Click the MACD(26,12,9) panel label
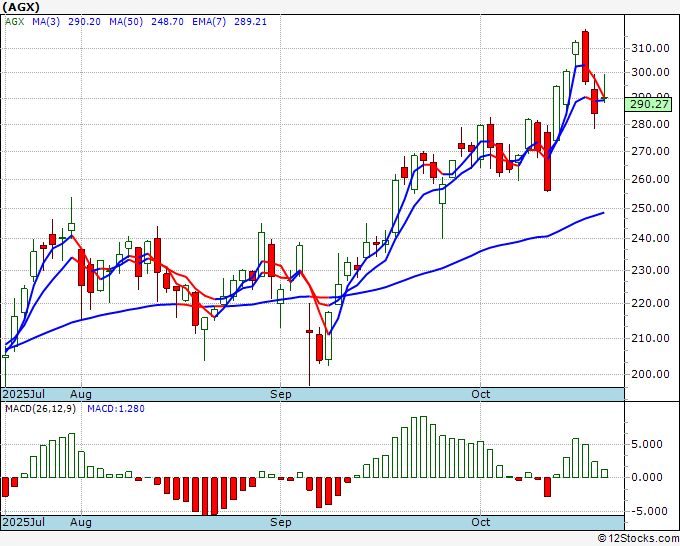The image size is (680, 546). coord(40,409)
